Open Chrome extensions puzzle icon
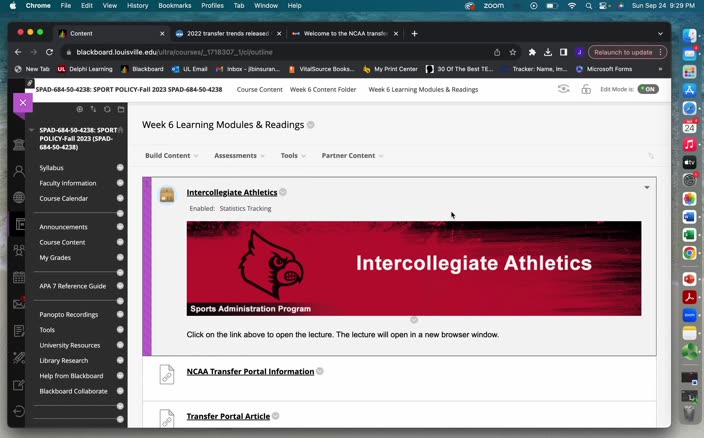Viewport: 704px width, 438px height. click(532, 52)
